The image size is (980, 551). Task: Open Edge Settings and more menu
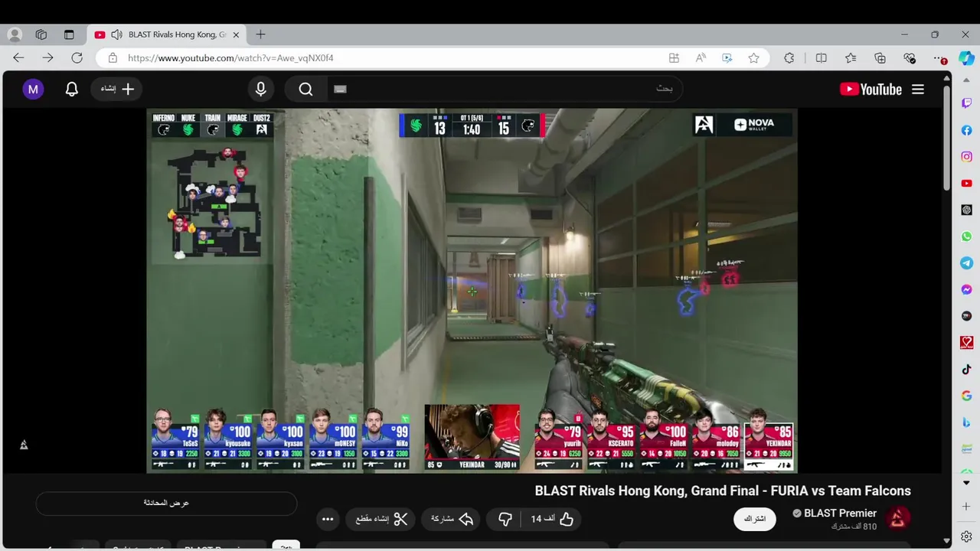point(940,58)
